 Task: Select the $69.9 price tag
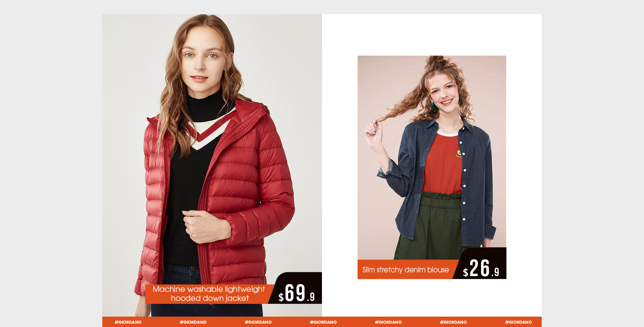(x=297, y=292)
